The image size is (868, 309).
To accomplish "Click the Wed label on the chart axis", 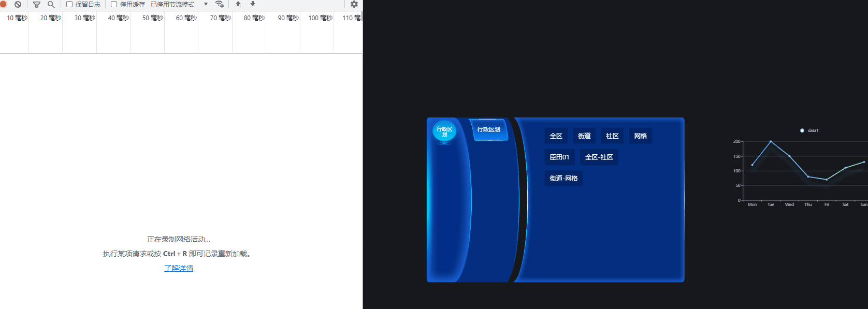I will coord(789,204).
